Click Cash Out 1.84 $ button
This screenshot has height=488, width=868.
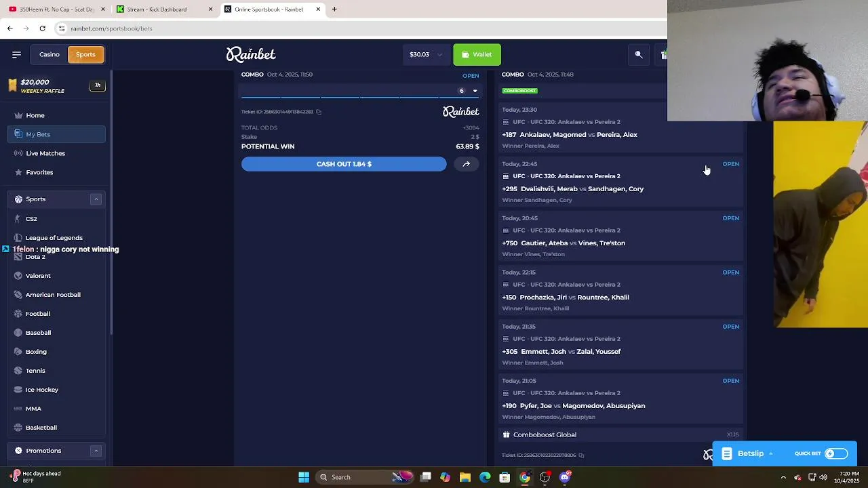coord(344,164)
